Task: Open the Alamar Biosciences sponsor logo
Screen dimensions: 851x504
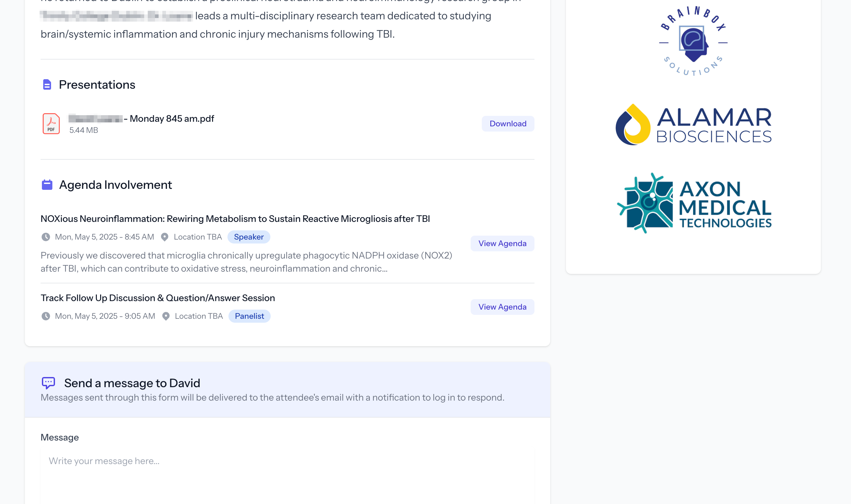Action: 693,125
